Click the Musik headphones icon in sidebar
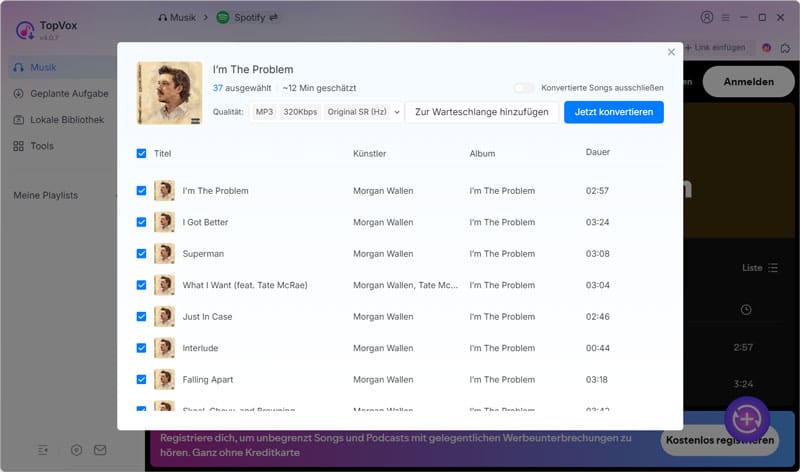The image size is (800, 472). pyautogui.click(x=18, y=67)
